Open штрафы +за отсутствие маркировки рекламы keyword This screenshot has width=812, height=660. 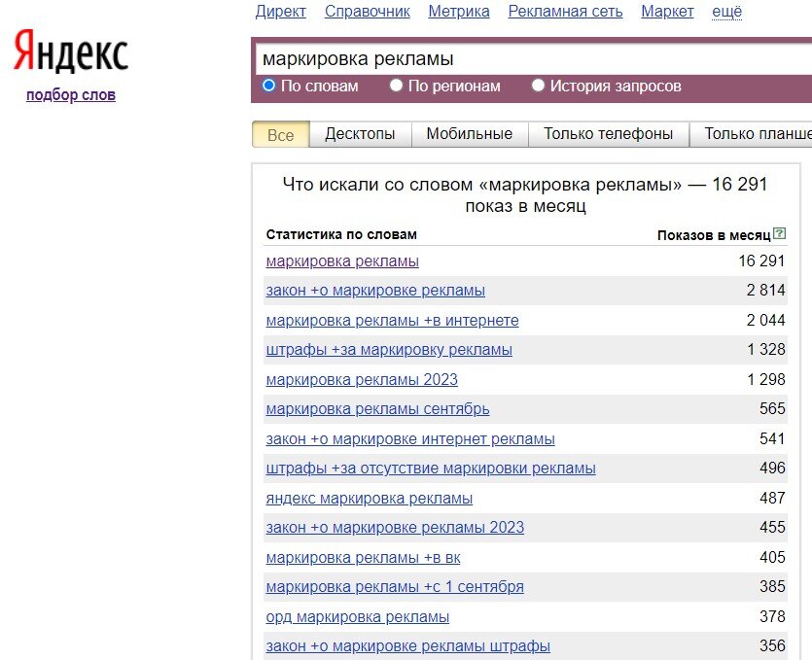pos(431,469)
